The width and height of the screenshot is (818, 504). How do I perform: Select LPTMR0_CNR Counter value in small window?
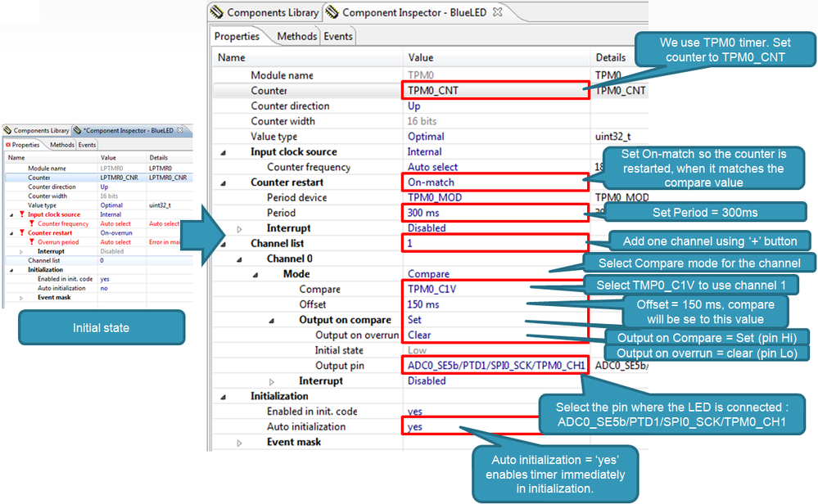[119, 178]
